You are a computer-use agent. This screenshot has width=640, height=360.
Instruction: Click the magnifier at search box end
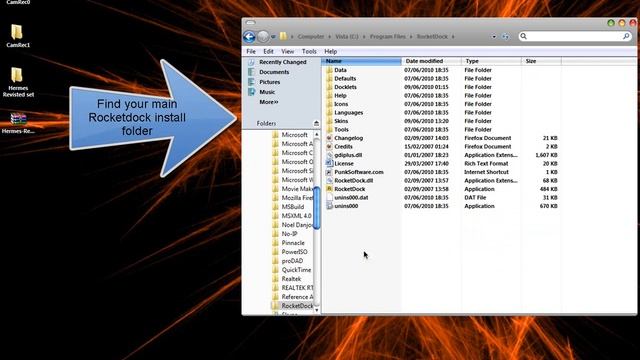[x=626, y=36]
